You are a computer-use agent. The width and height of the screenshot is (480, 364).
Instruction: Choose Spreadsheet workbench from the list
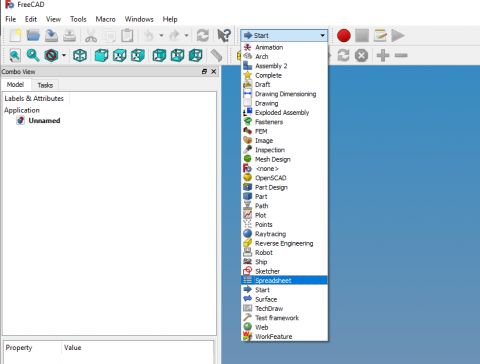click(x=284, y=280)
